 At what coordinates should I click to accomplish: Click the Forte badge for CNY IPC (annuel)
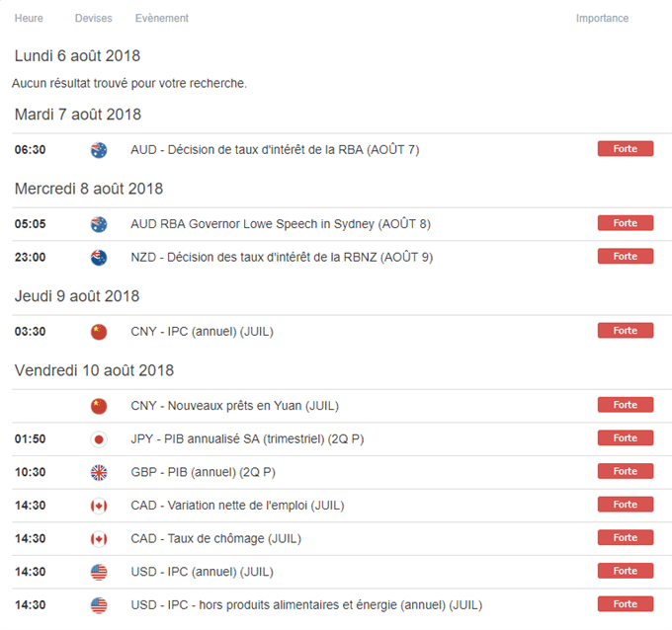[626, 330]
